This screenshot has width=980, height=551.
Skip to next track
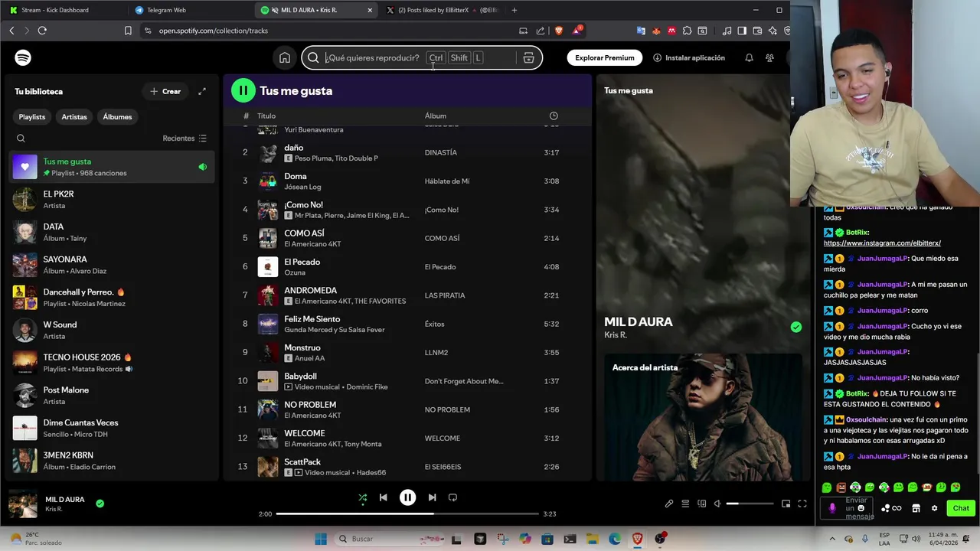click(432, 497)
